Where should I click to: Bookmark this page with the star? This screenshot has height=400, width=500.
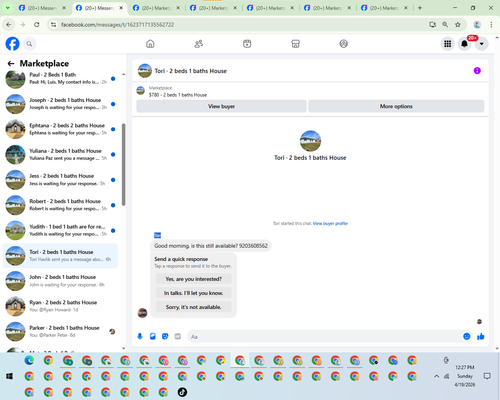coord(458,24)
